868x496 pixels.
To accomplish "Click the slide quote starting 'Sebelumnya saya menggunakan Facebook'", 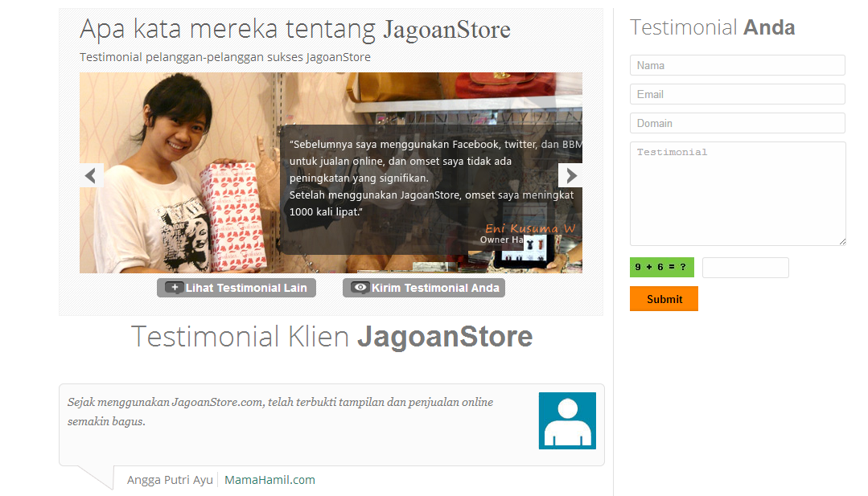I will point(435,178).
